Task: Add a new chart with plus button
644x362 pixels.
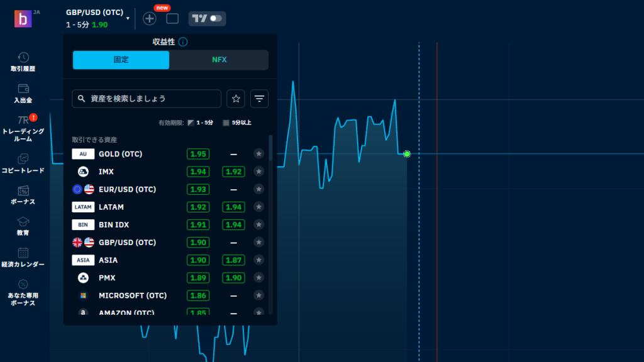Action: tap(150, 18)
